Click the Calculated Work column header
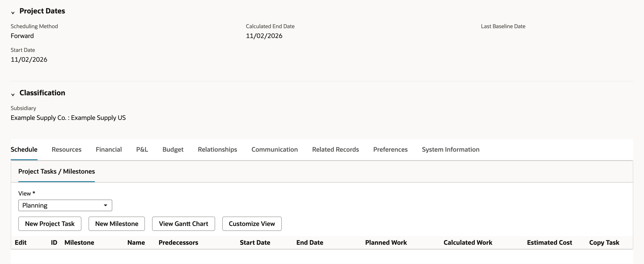Image resolution: width=644 pixels, height=264 pixels. 468,243
